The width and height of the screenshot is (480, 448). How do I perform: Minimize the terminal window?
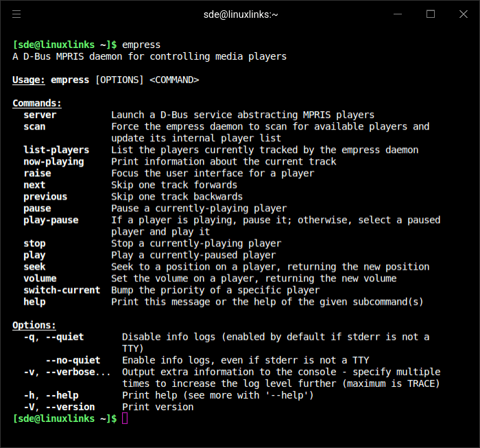click(x=398, y=14)
